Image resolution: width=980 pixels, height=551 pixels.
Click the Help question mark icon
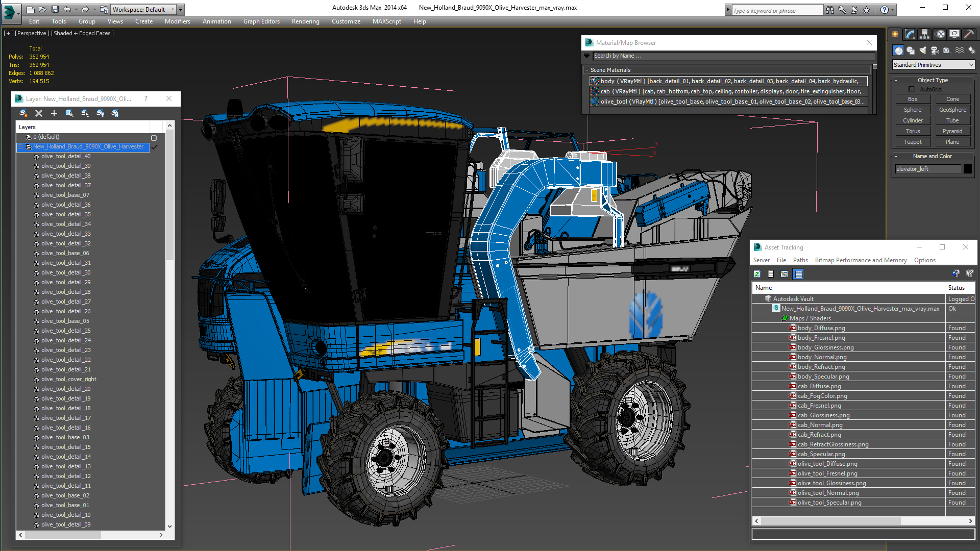coord(885,10)
